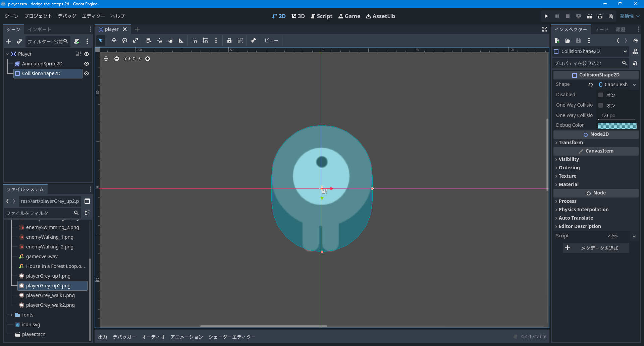Open skeleton options bone icon
This screenshot has width=644, height=346.
click(x=254, y=41)
